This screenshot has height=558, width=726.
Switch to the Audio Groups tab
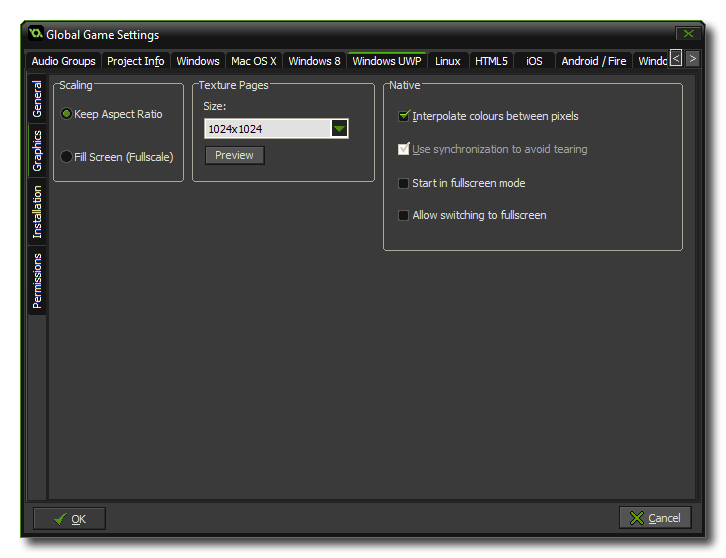[x=64, y=61]
